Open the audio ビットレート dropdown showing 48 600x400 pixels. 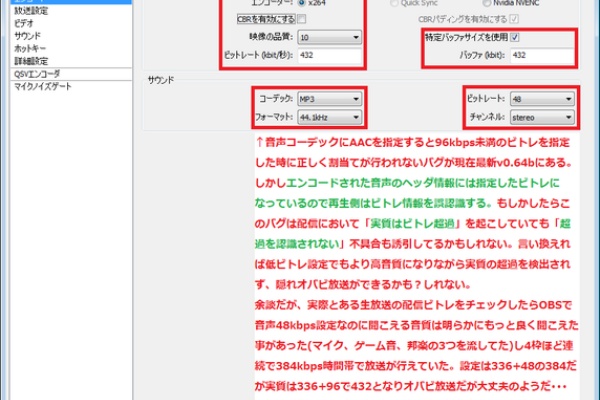tap(542, 99)
